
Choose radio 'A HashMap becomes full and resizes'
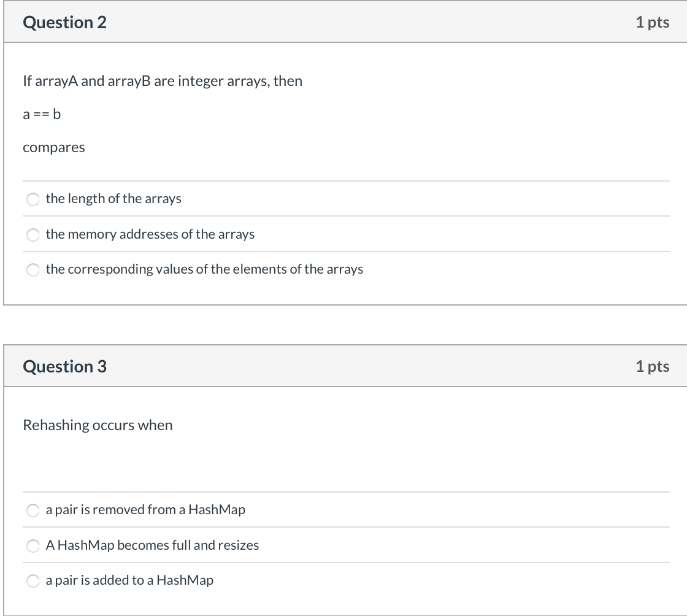(x=33, y=546)
